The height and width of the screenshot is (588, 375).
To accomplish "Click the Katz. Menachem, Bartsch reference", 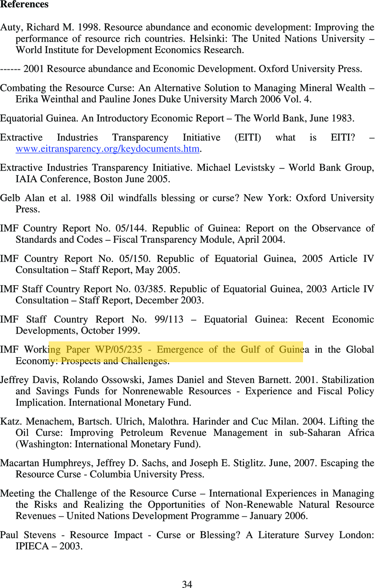I will point(187,432).
